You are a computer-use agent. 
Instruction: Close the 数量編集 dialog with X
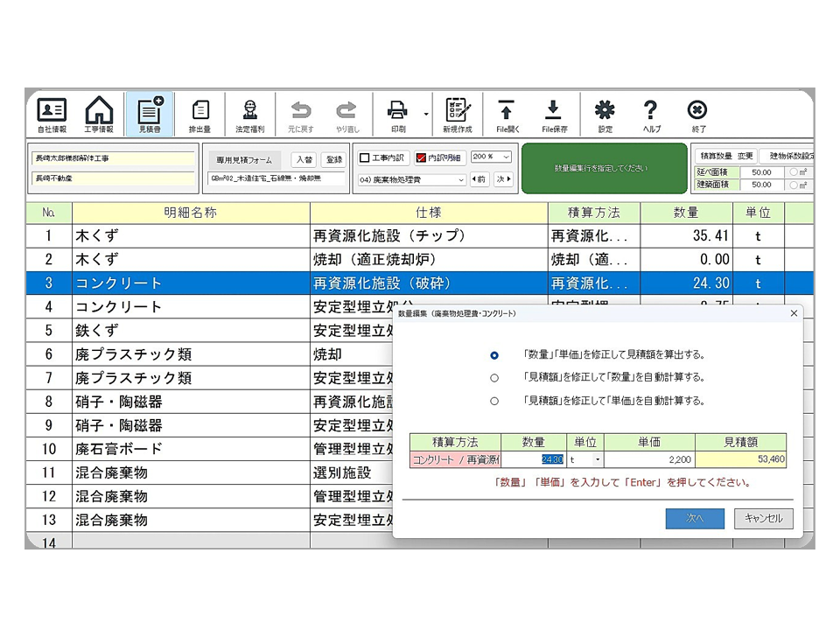pos(794,313)
